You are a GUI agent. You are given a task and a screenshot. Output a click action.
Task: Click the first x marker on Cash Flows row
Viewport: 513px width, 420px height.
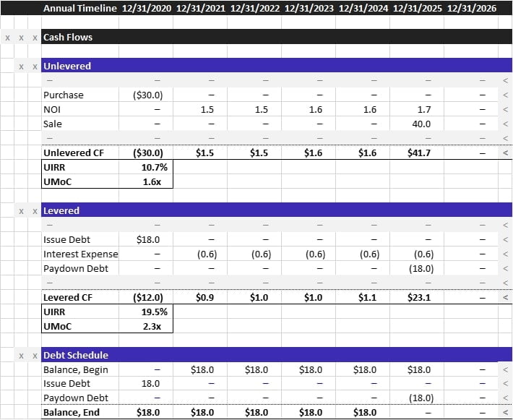pyautogui.click(x=7, y=38)
